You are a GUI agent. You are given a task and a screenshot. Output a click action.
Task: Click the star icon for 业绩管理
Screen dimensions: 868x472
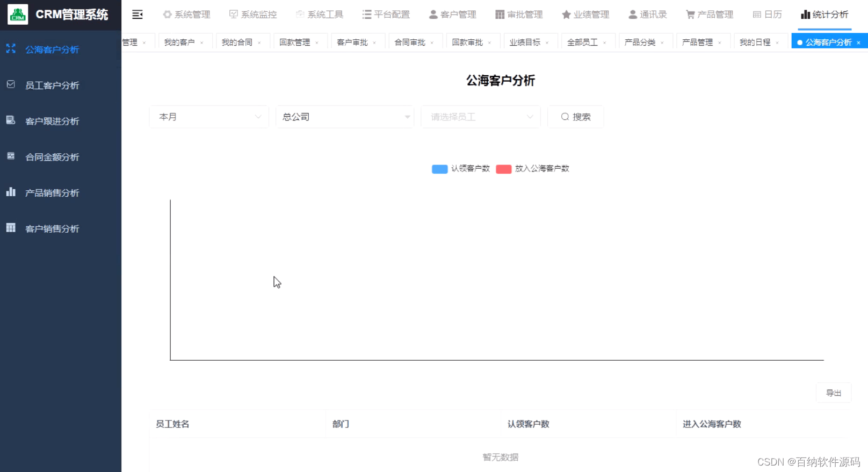(x=566, y=15)
